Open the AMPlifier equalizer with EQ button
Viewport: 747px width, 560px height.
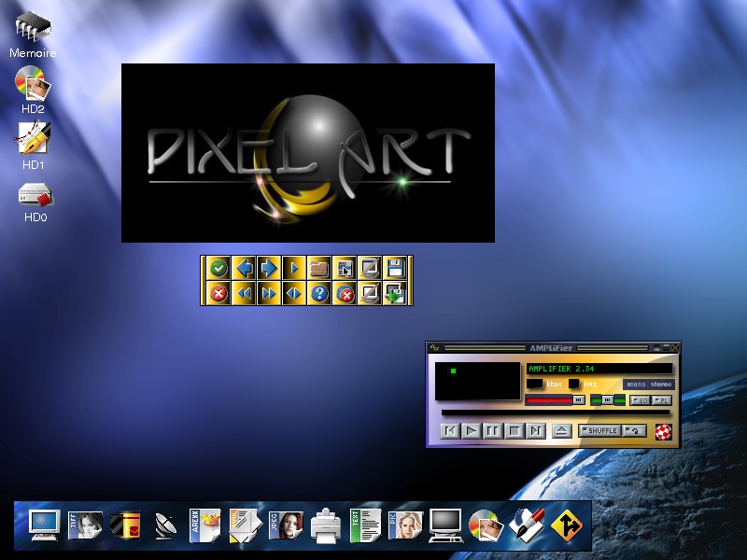(x=641, y=400)
